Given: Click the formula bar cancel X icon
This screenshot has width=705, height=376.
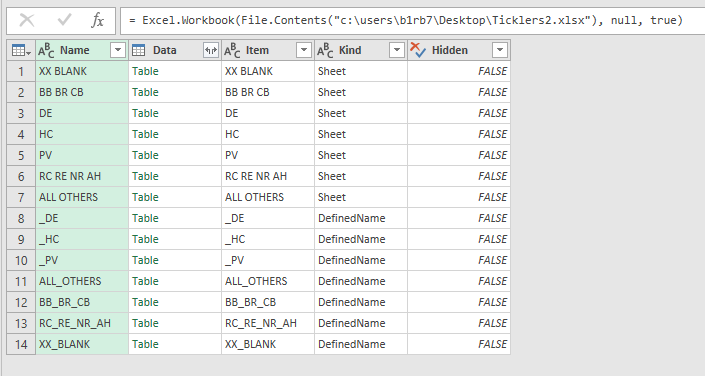Looking at the screenshot, I should pyautogui.click(x=27, y=20).
